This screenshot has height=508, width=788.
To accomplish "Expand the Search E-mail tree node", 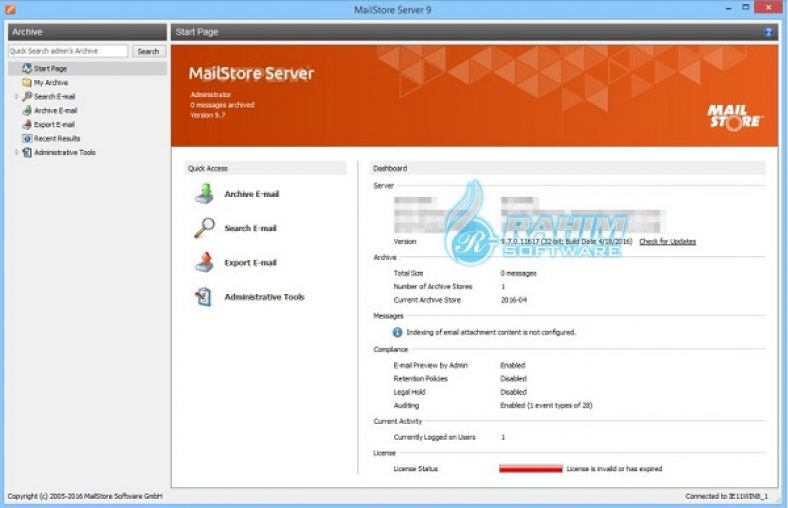I will (x=17, y=96).
